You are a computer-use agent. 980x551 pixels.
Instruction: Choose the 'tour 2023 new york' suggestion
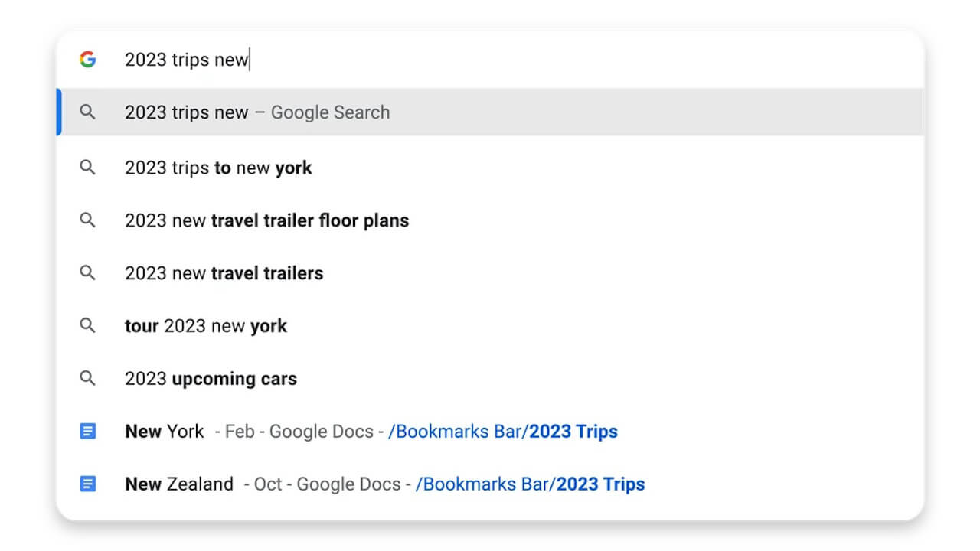point(206,326)
